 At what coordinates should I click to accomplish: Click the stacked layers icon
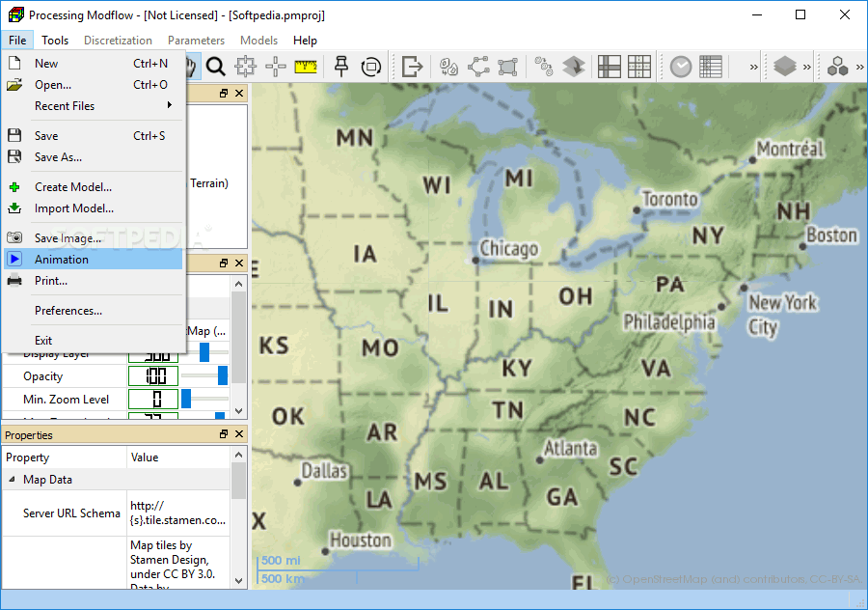[784, 67]
